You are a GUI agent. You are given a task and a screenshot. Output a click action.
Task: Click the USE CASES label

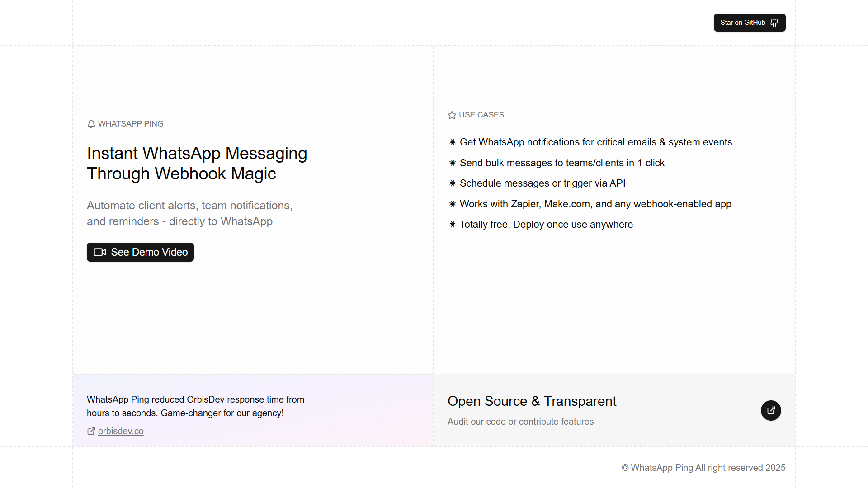tap(481, 115)
